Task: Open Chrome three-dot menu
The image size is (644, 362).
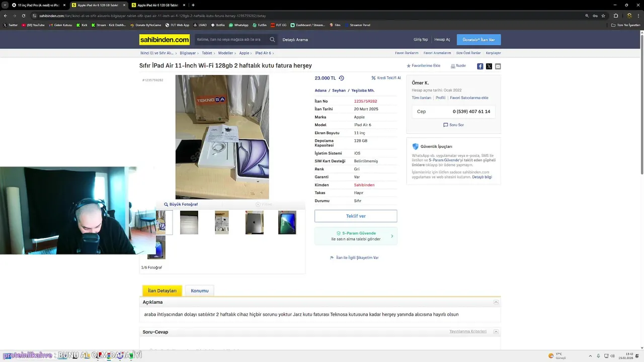Action: [639, 16]
